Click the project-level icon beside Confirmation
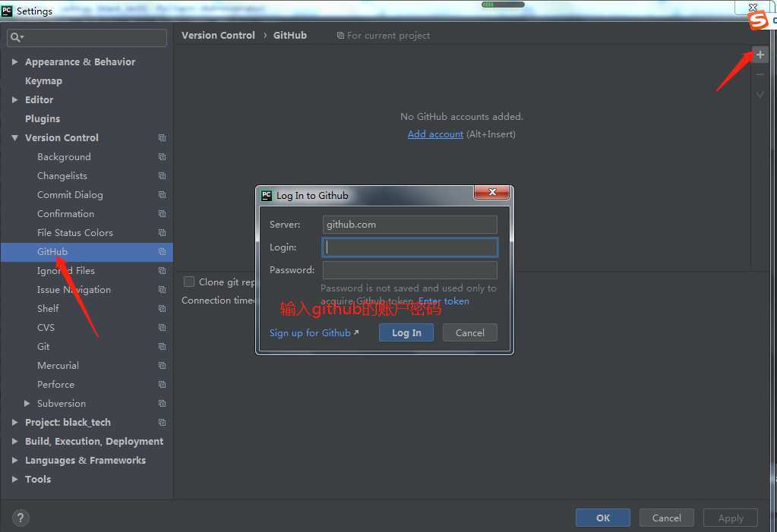 click(x=162, y=213)
